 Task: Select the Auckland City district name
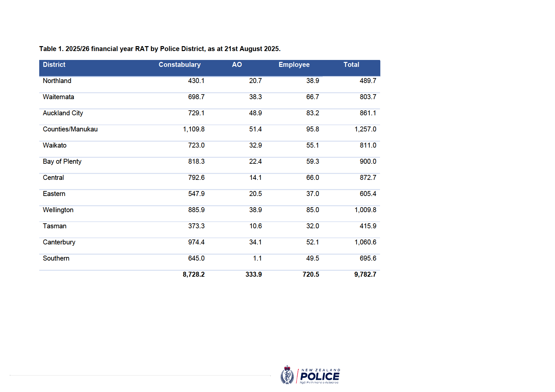(x=63, y=113)
